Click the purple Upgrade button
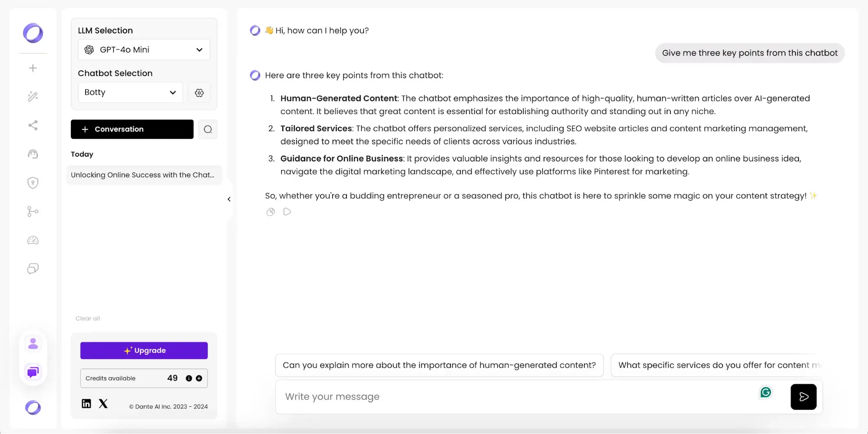This screenshot has width=868, height=434. click(x=144, y=351)
